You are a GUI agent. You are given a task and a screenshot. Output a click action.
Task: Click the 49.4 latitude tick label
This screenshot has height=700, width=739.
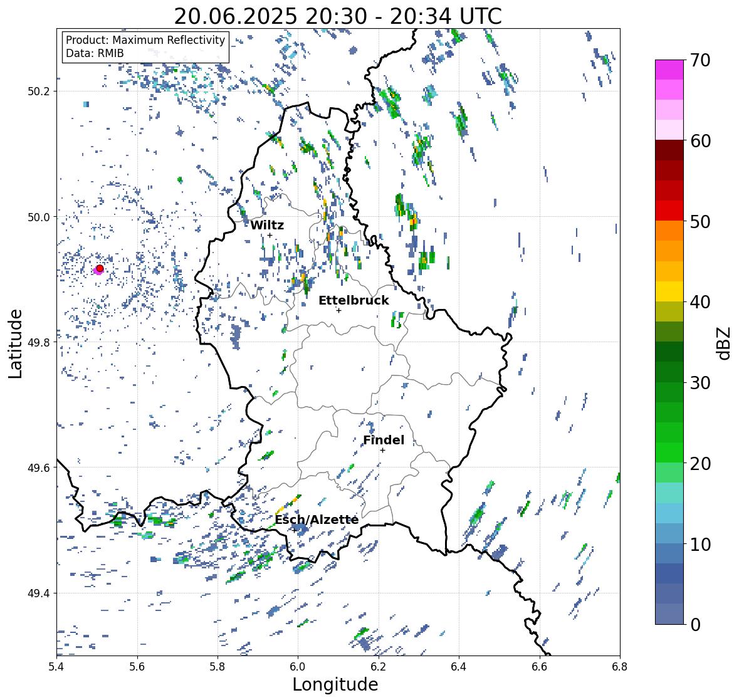pyautogui.click(x=38, y=593)
